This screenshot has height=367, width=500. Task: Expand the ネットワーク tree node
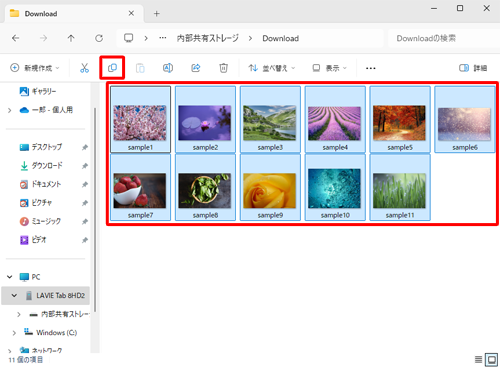(x=9, y=351)
